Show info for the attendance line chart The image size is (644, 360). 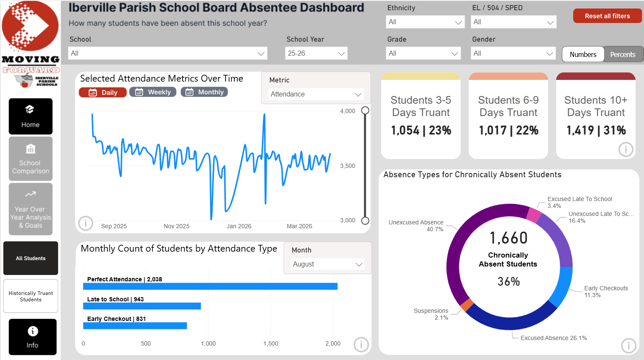(86, 223)
